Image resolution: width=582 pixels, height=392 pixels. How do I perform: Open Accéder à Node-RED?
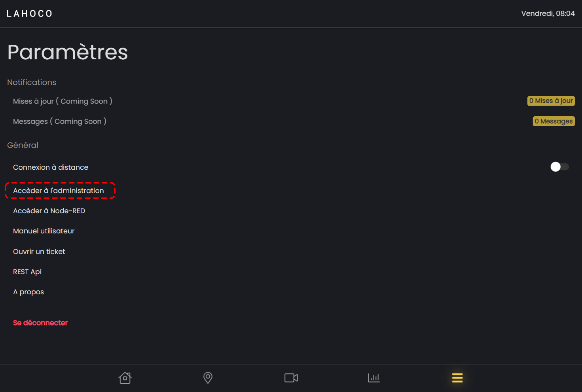point(49,211)
